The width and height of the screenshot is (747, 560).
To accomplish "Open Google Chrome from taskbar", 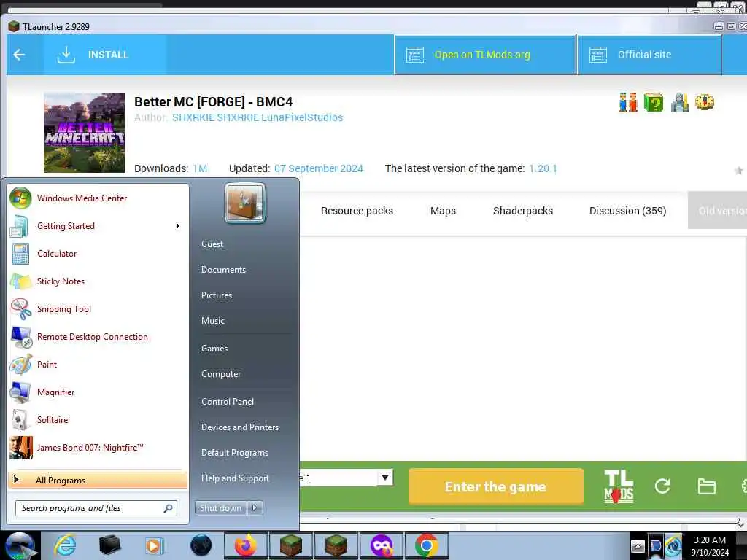I will pos(426,545).
